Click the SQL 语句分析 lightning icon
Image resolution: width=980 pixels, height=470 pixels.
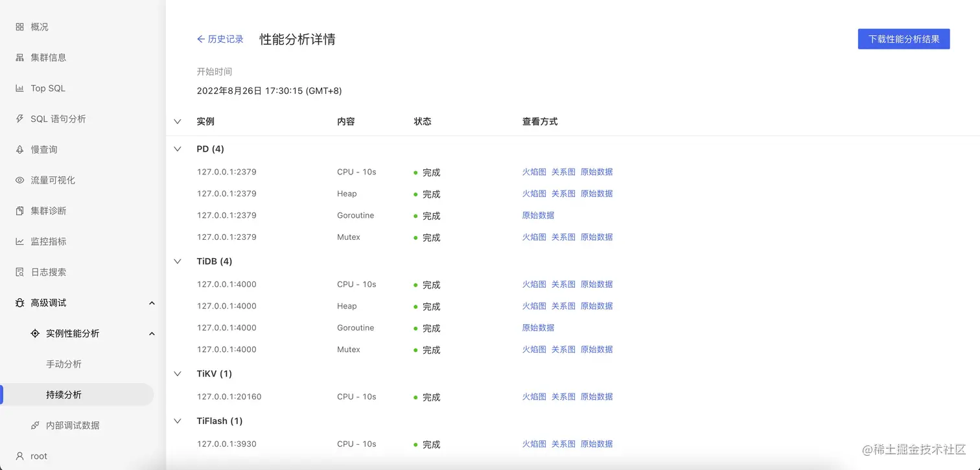[19, 119]
